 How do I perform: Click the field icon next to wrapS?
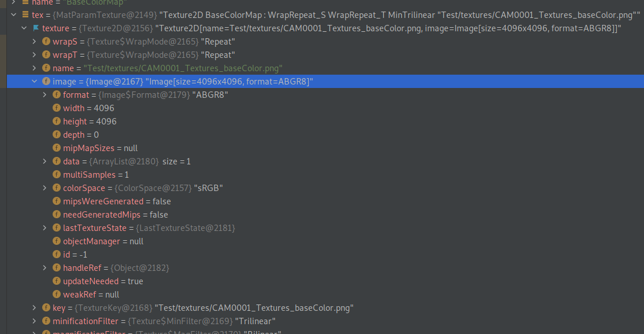[x=46, y=42]
